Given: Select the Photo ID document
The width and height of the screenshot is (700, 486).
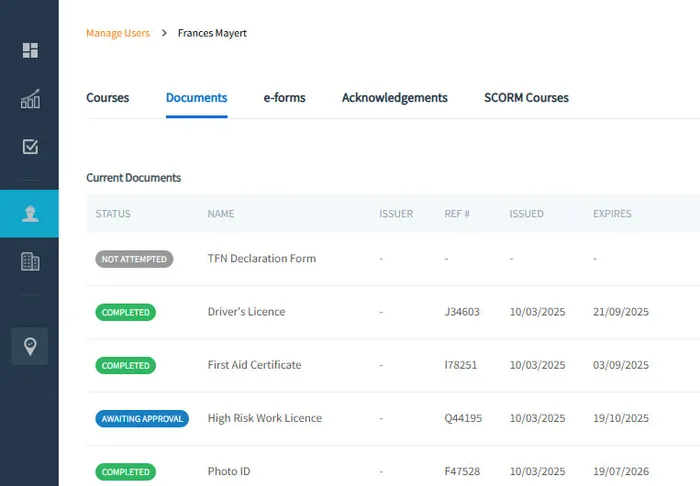Looking at the screenshot, I should coord(229,471).
